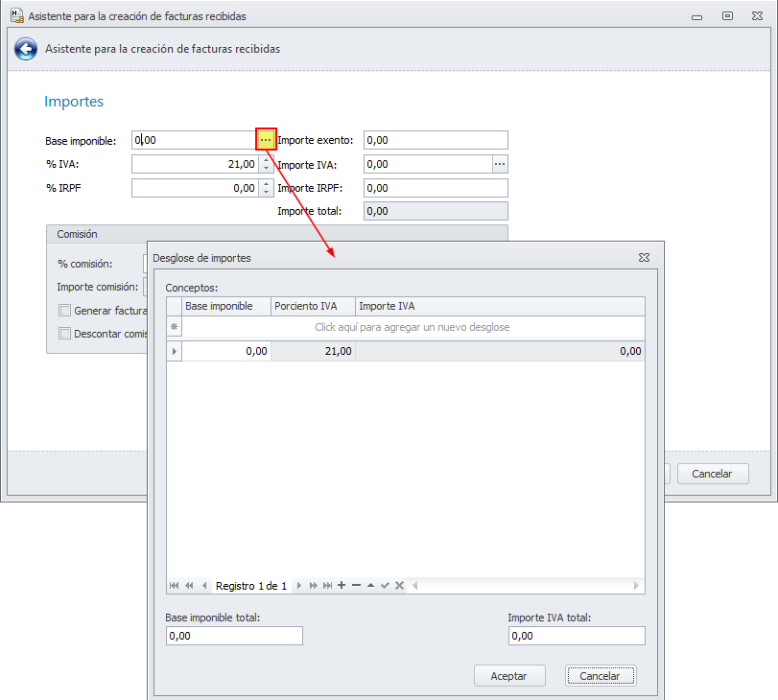778x700 pixels.
Task: Close the Desglose de importes dialog
Action: 644,258
